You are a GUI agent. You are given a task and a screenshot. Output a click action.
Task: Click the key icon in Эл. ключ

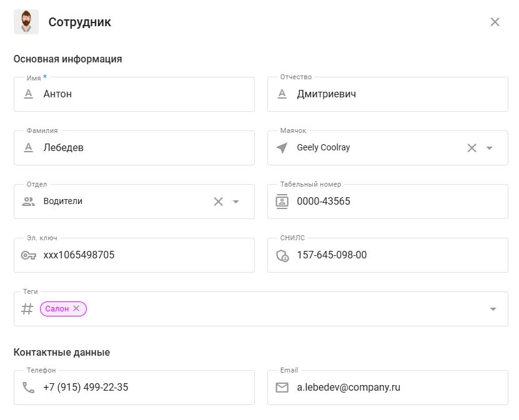coord(29,255)
